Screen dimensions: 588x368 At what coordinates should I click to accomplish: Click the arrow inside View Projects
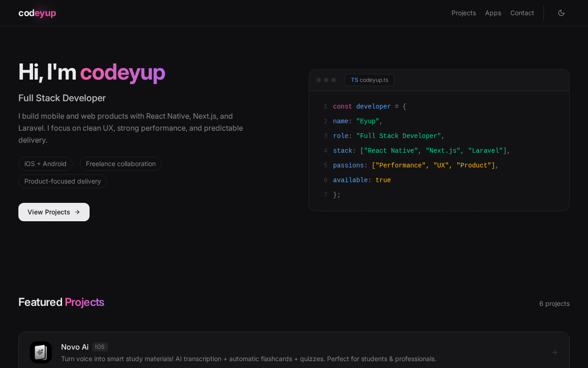(77, 212)
